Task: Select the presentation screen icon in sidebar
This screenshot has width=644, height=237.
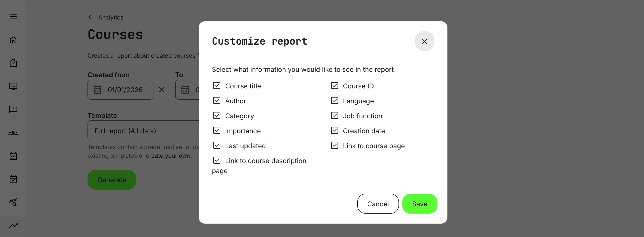Action: [13, 86]
